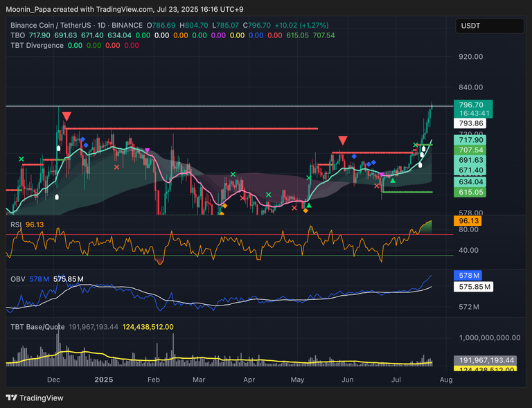Click the green 615.05 price axis label

click(x=470, y=193)
